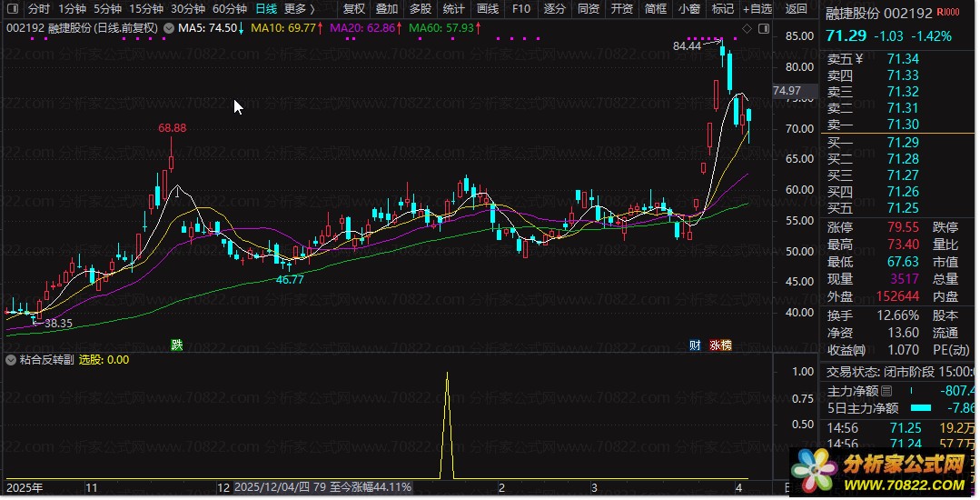Click the 财 financial marker
The height and width of the screenshot is (500, 980).
695,345
